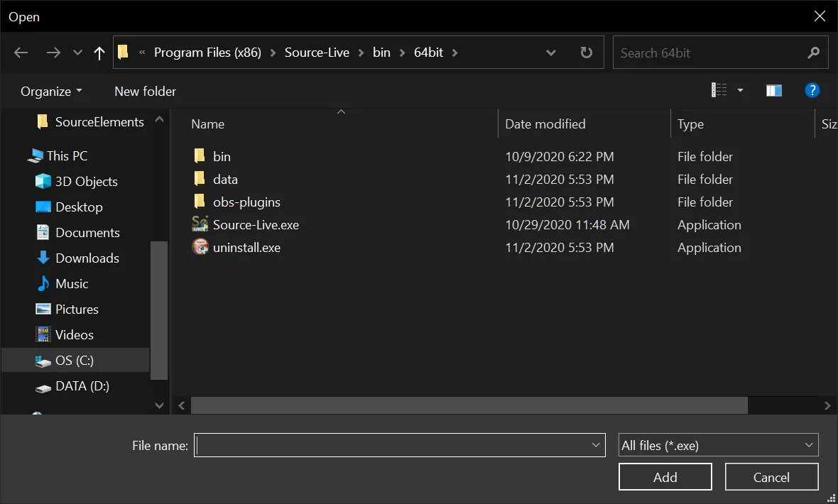The width and height of the screenshot is (838, 504).
Task: Select the Source-Live.exe file name
Action: [x=256, y=225]
